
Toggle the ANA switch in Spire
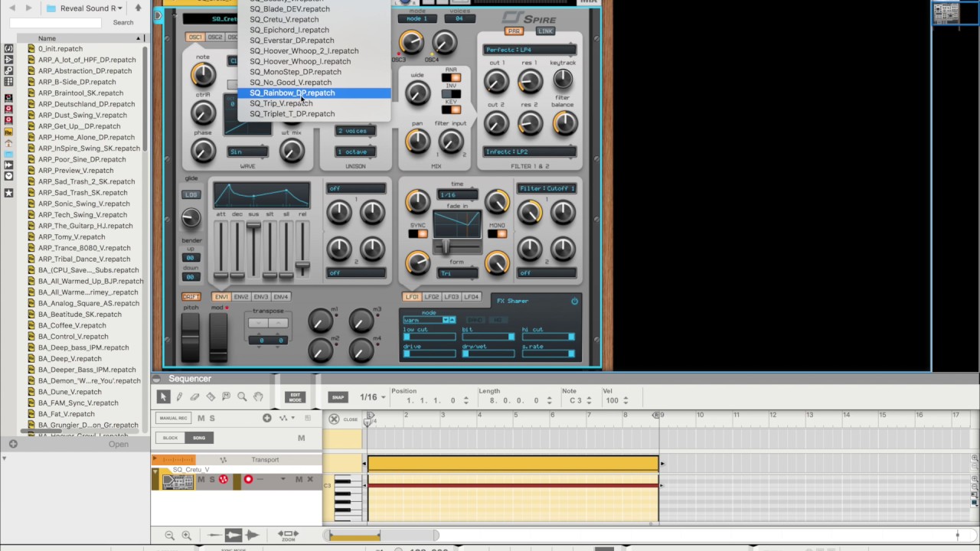[x=451, y=77]
